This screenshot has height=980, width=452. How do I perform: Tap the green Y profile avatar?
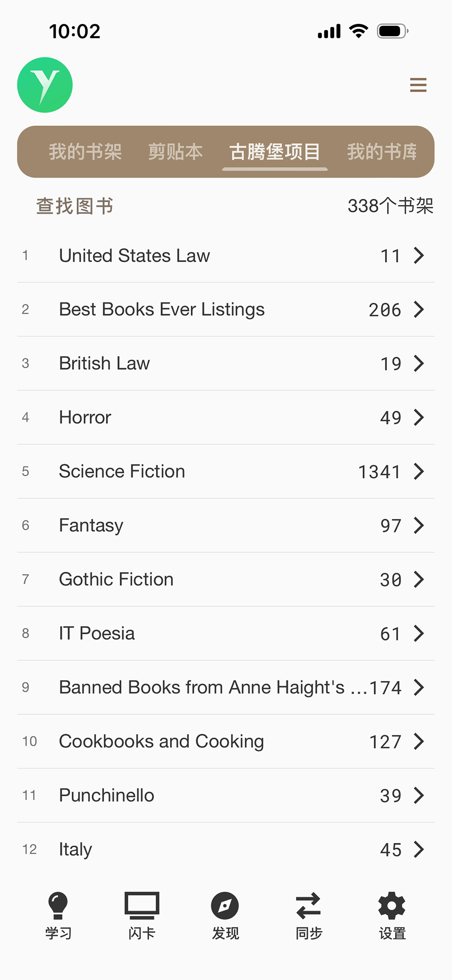pyautogui.click(x=45, y=85)
